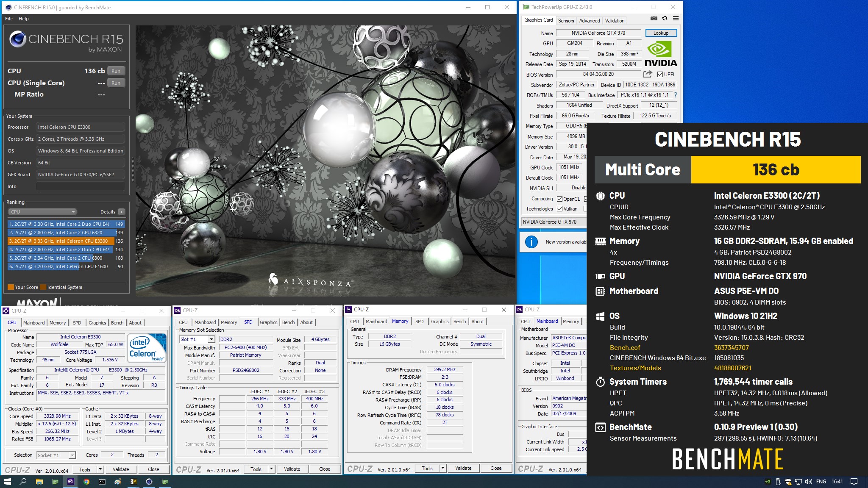Click the Info field in Cinebench Your System

81,186
